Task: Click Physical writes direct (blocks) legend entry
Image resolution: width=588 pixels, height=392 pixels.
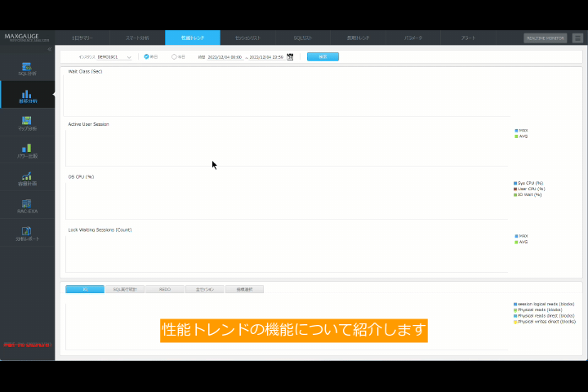Action: [545, 322]
